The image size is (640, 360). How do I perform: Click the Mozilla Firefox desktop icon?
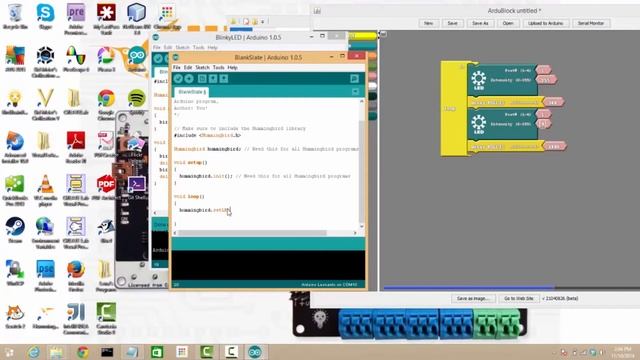(76, 276)
